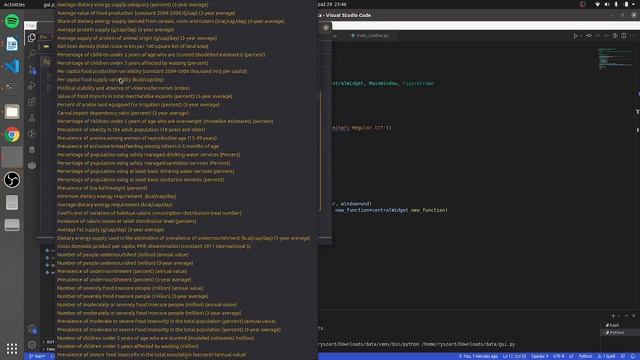Open VS Code Run and Debug view
The width and height of the screenshot is (640, 360).
pos(32,86)
